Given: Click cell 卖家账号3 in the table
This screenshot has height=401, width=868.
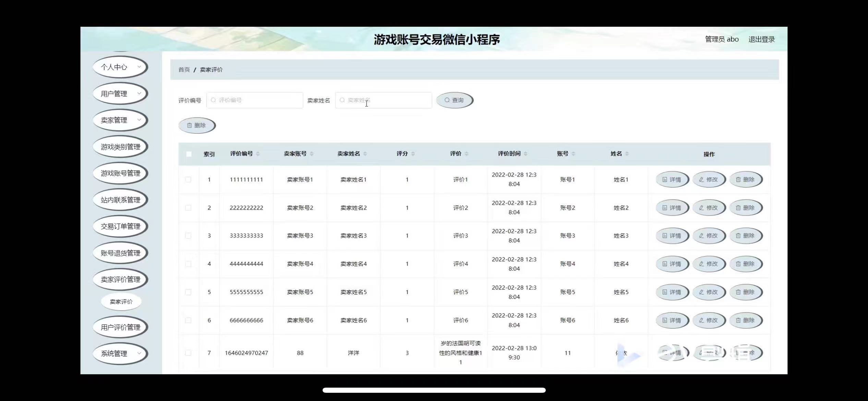Looking at the screenshot, I should tap(300, 236).
